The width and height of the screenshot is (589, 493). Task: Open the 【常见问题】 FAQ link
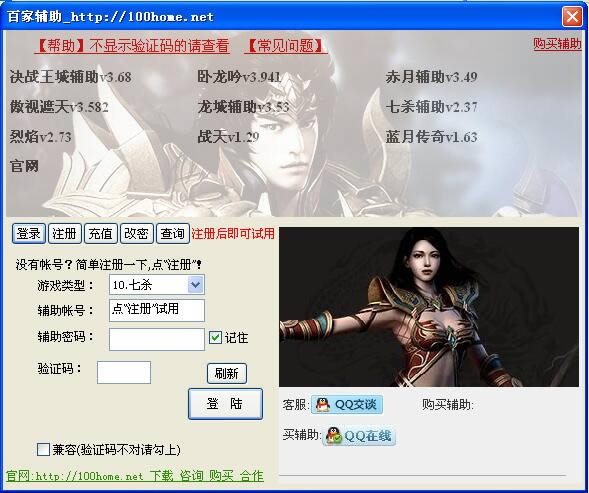coord(285,46)
